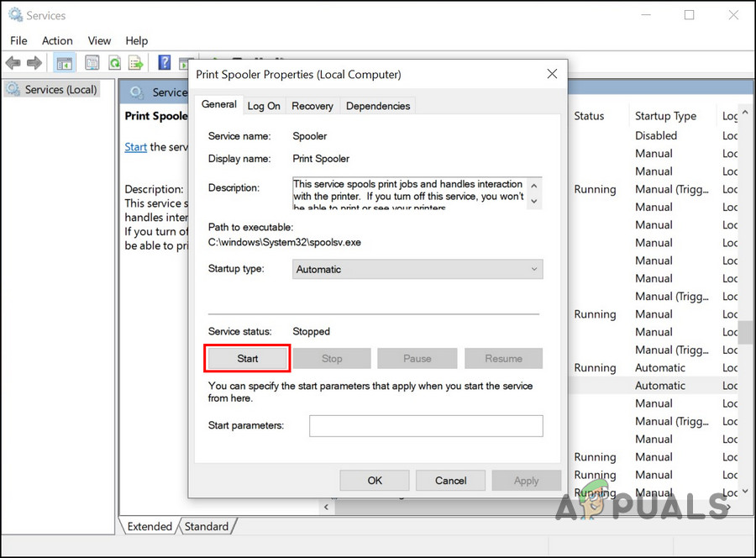Go back with the toolbar Back arrow
756x558 pixels.
pos(13,63)
